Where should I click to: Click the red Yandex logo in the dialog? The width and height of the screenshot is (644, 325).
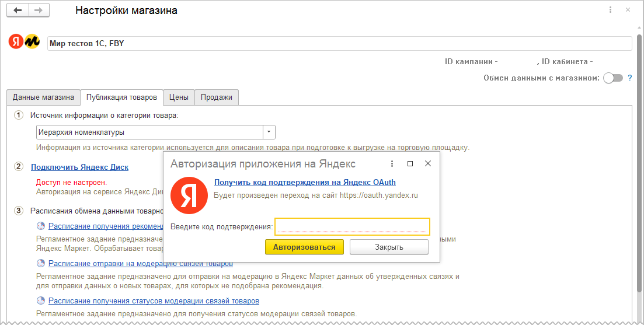[189, 195]
